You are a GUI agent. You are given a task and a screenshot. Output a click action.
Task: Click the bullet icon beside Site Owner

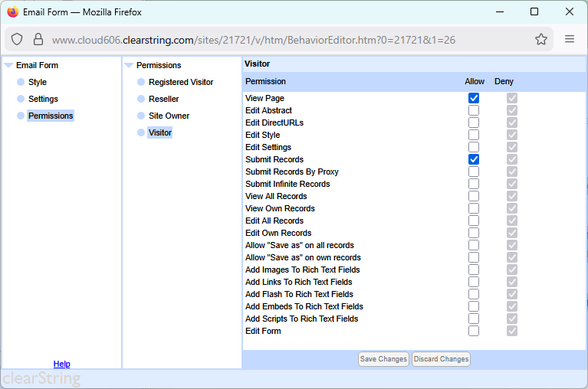(141, 116)
